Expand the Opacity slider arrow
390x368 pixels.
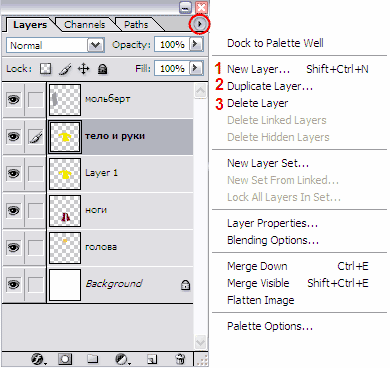coord(196,44)
